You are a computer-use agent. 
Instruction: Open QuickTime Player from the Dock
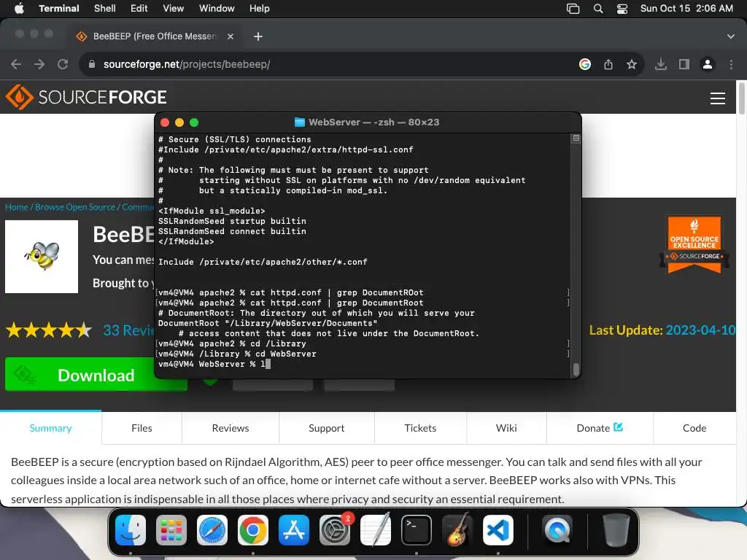pyautogui.click(x=557, y=530)
